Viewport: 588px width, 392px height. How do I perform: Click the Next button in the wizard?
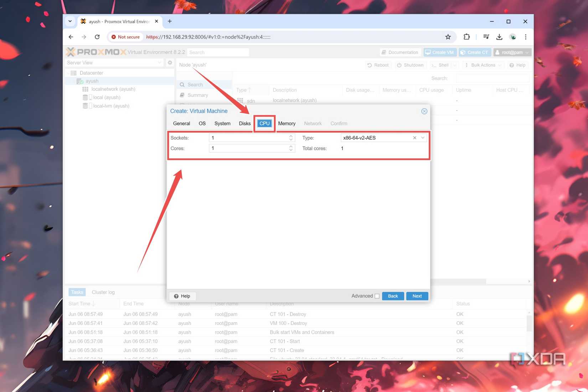pyautogui.click(x=417, y=296)
